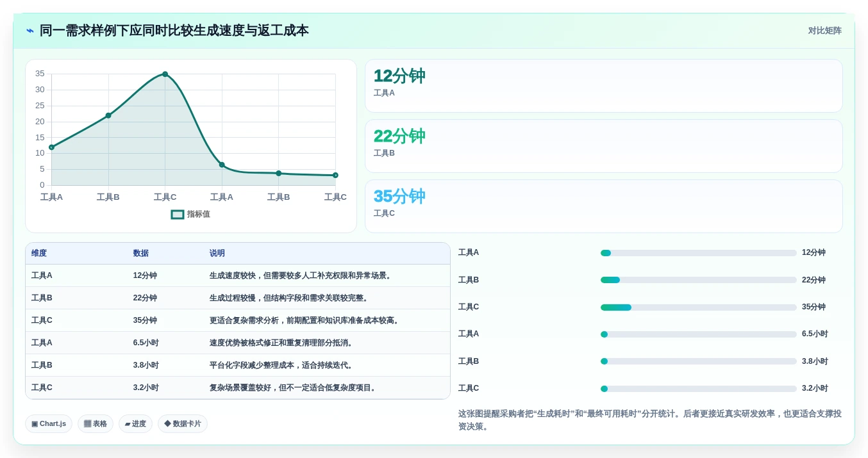Select the 22分钟 工具B data card

tap(603, 146)
